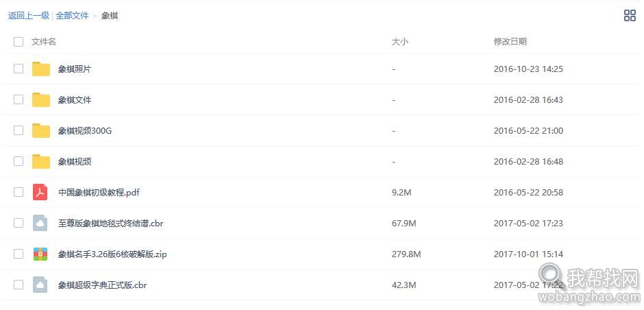Click the PDF icon of 中国象棋初级教程
The height and width of the screenshot is (310, 644).
coord(40,192)
